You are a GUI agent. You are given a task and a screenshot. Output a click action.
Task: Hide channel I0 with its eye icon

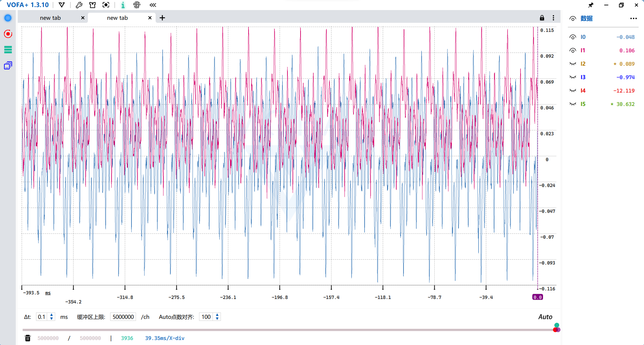click(573, 37)
